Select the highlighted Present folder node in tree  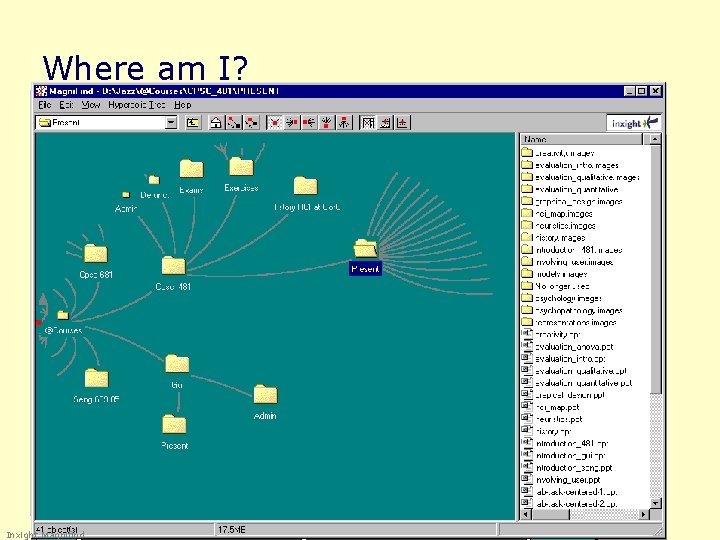[x=366, y=257]
